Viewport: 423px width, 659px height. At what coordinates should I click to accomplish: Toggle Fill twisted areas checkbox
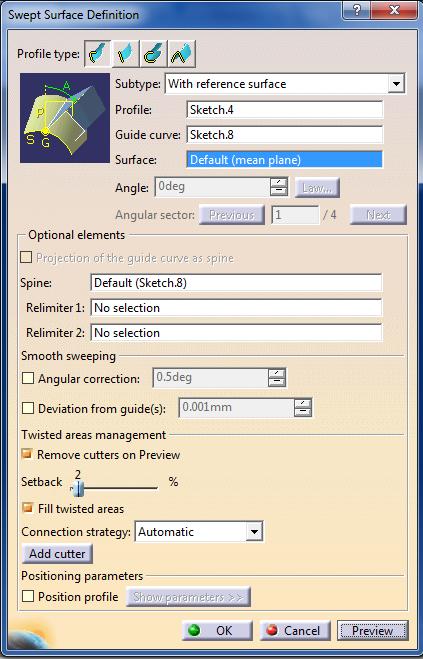coord(27,508)
